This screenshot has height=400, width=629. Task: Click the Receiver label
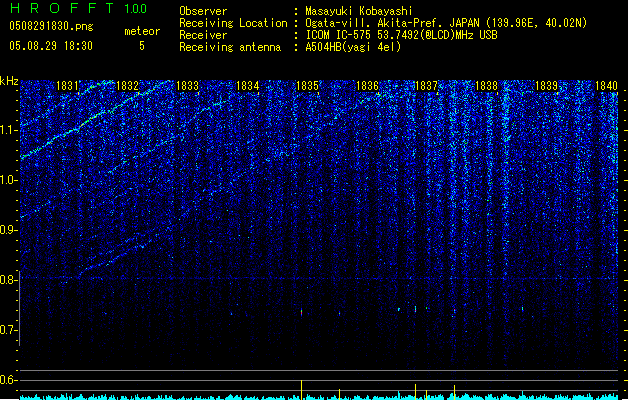click(203, 35)
